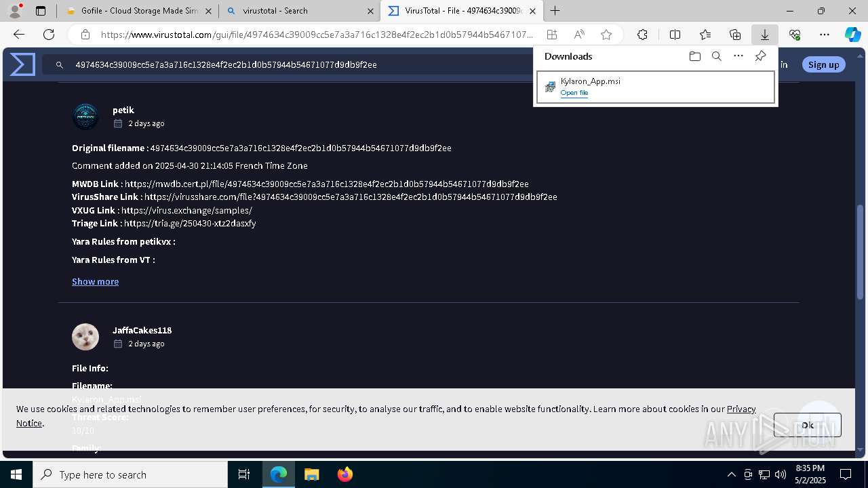Open the tab actions menu icon
This screenshot has height=488, width=868.
(41, 11)
